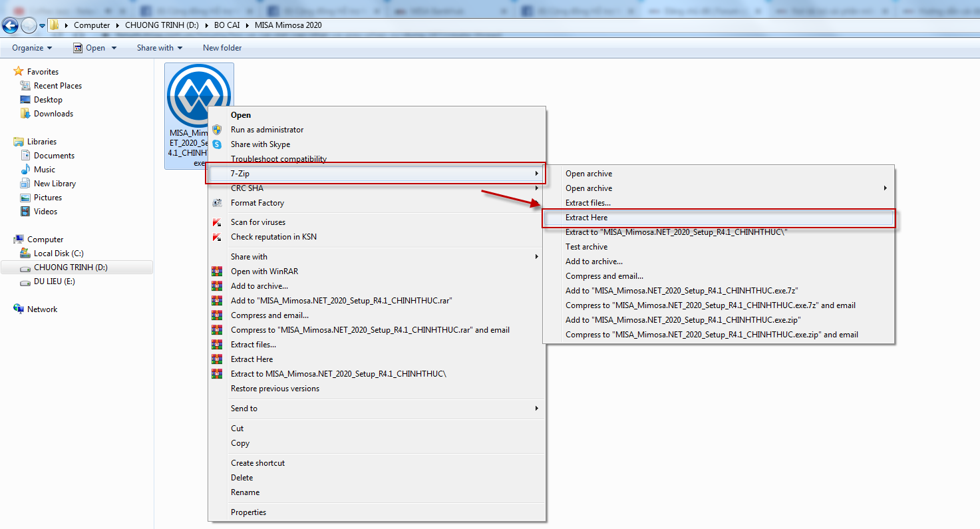Click the BO CAI breadcrumb segment
Image resolution: width=980 pixels, height=529 pixels.
pos(226,25)
